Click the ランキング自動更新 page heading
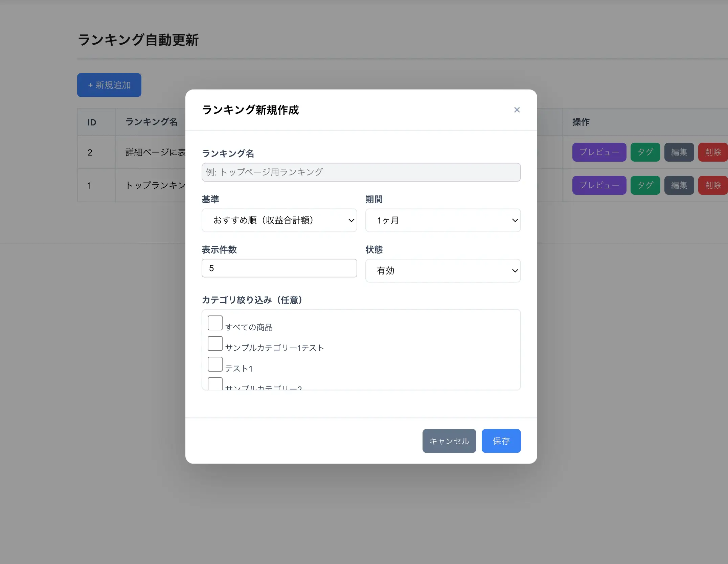The width and height of the screenshot is (728, 564). pyautogui.click(x=138, y=40)
